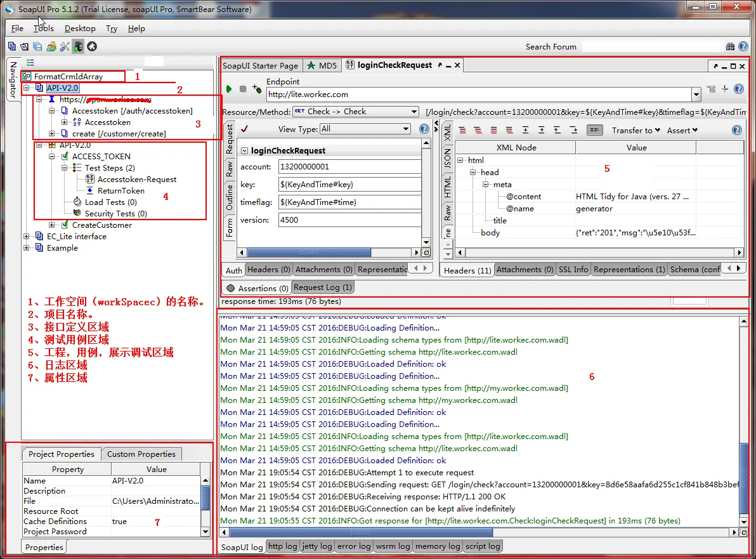Image resolution: width=756 pixels, height=559 pixels.
Task: Collapse the meta node in response tree
Action: tap(486, 184)
